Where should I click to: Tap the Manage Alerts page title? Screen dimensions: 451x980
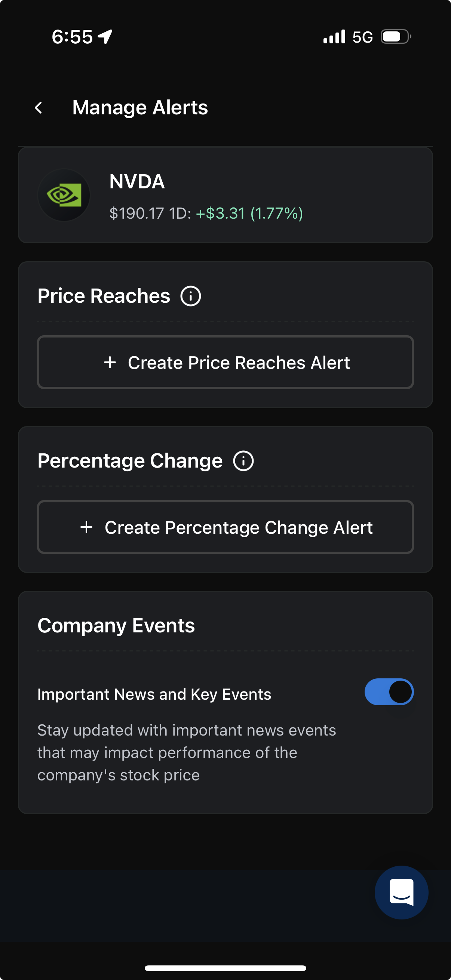(140, 108)
